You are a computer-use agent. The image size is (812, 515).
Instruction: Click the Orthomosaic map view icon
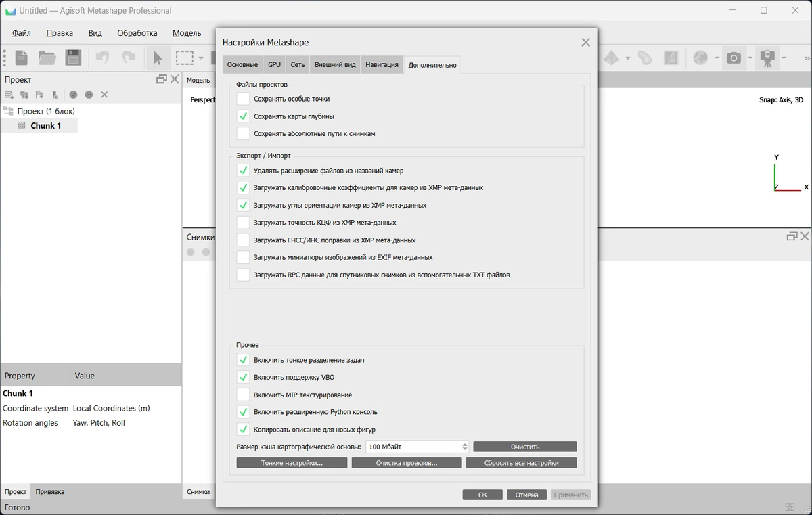671,58
